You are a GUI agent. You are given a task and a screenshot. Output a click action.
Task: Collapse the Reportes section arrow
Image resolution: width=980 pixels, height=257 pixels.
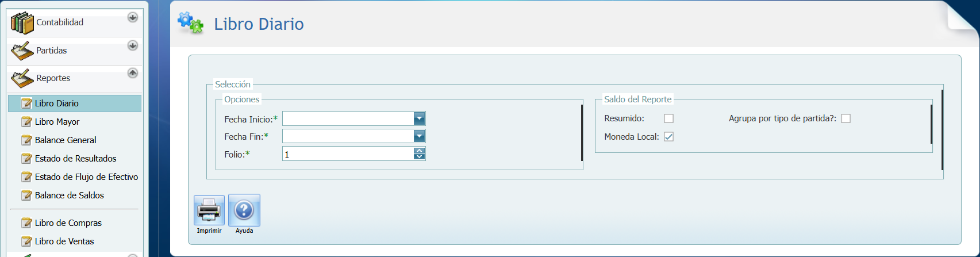(132, 73)
